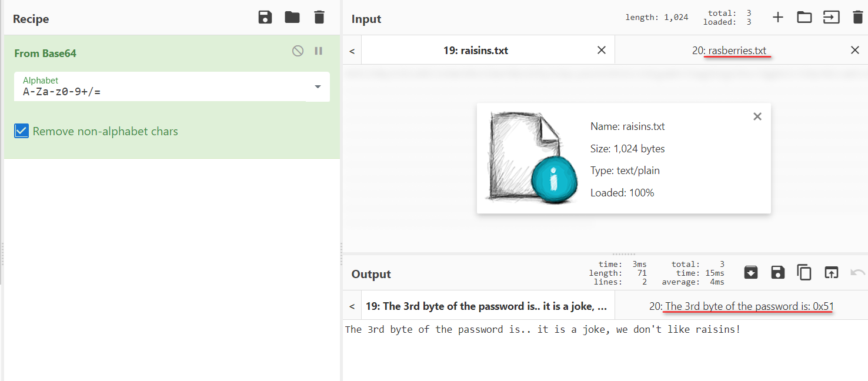
Task: Disable the From Base64 operation
Action: pyautogui.click(x=298, y=51)
